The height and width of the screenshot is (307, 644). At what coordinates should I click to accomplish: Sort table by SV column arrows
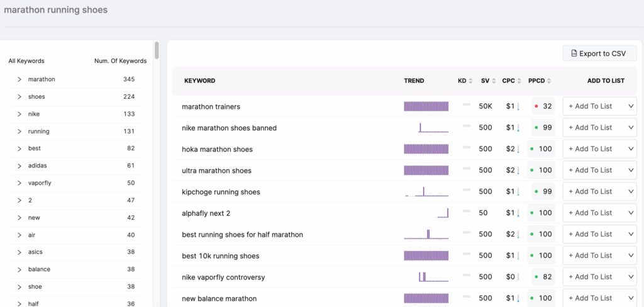pyautogui.click(x=494, y=81)
